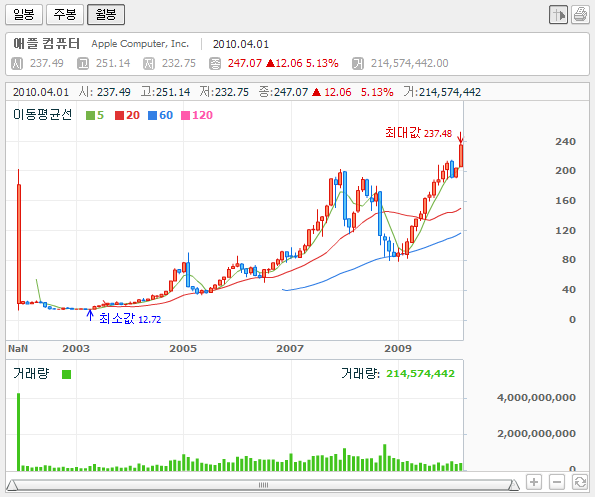Click the last red candlestick near 최대값
596x497 pixels.
tap(461, 155)
